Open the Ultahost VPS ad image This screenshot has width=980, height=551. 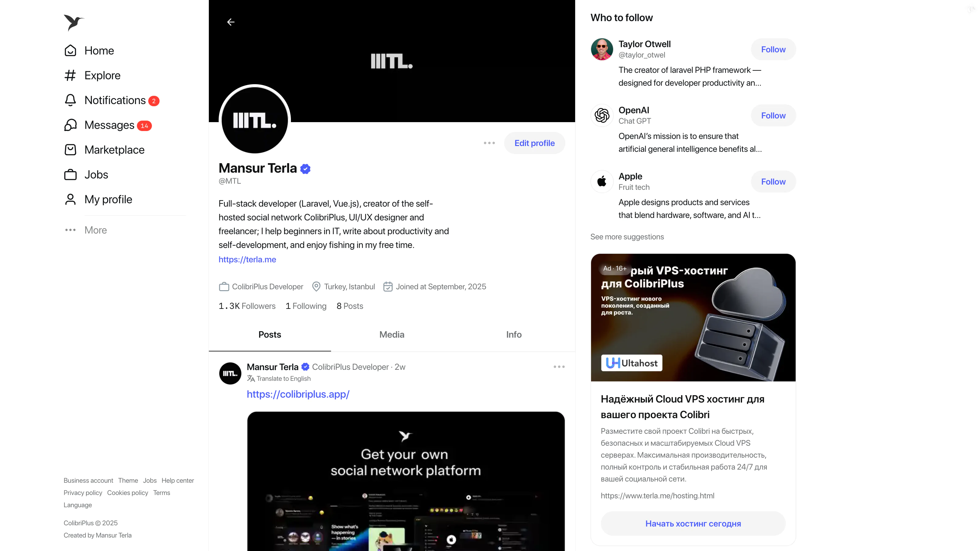coord(693,317)
